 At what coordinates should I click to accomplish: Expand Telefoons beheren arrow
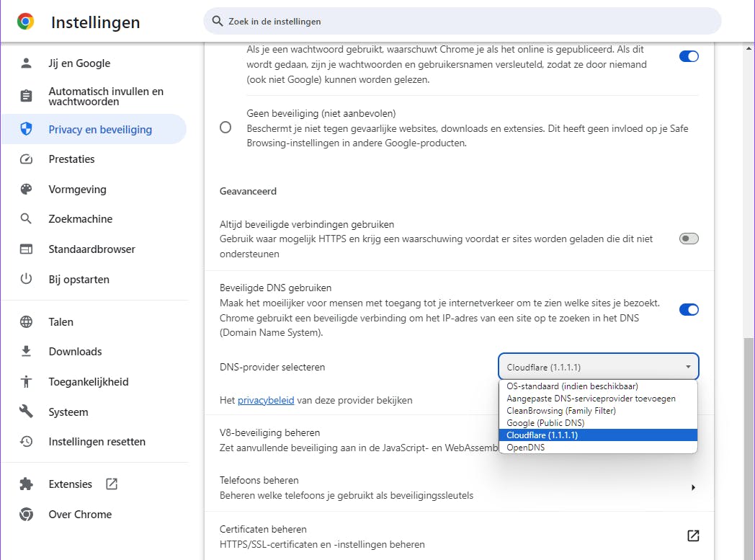[x=693, y=487]
